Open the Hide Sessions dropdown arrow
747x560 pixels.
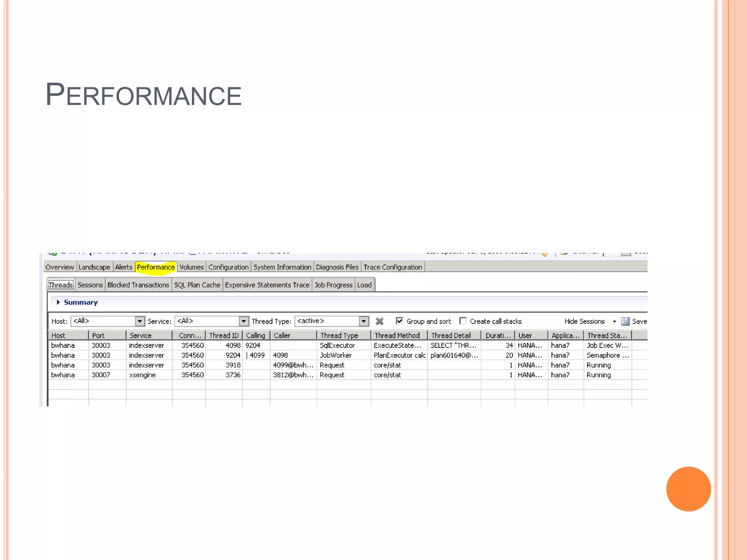click(615, 322)
